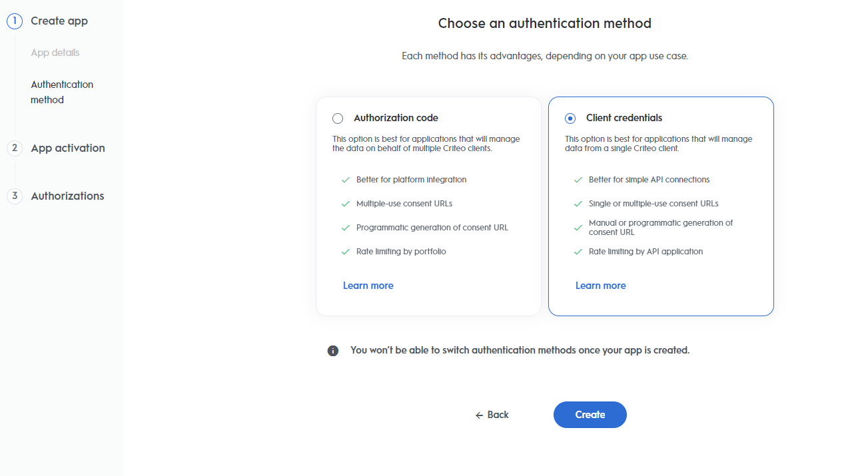Open Learn more under Client credentials

coord(601,286)
